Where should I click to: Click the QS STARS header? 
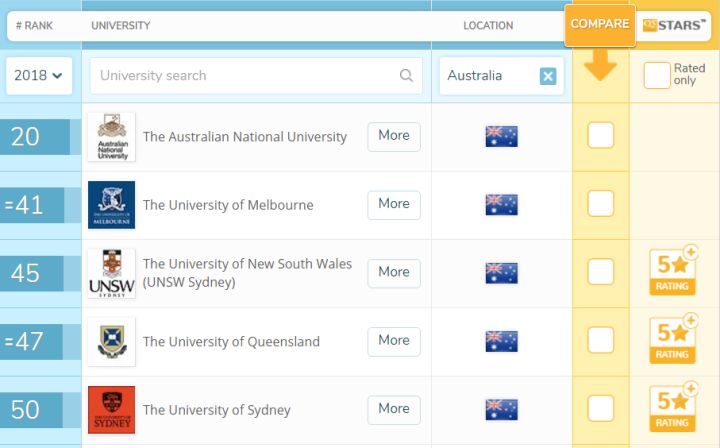pos(674,25)
